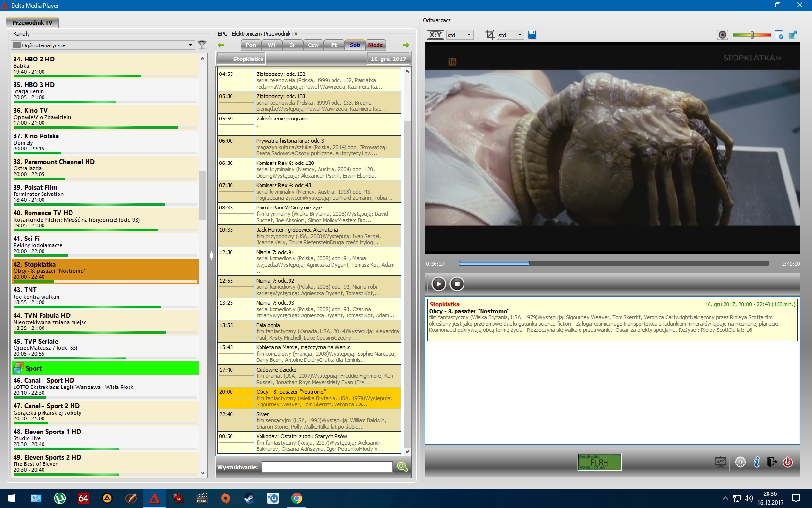Select the Sob day tab
Viewport: 812px width, 508px height.
355,45
